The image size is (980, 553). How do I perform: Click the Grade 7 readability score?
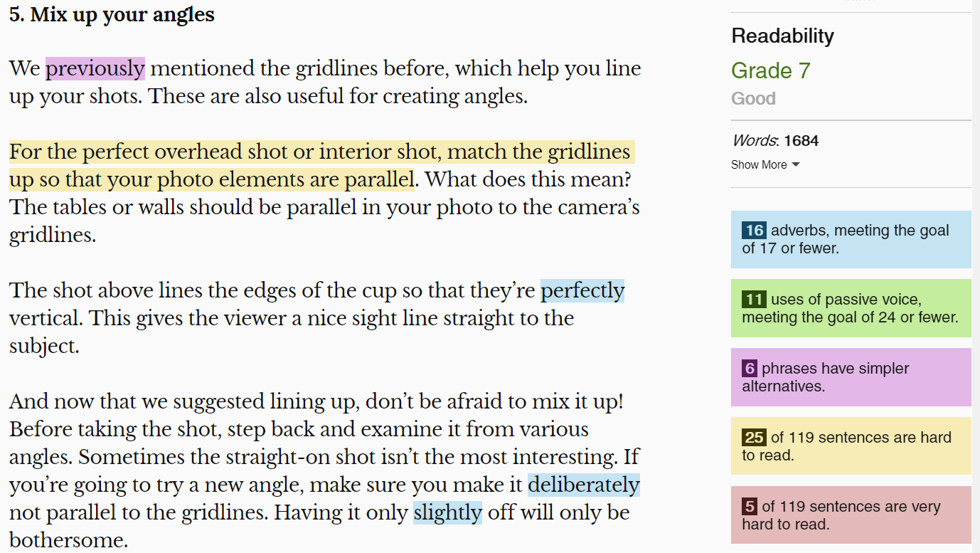pyautogui.click(x=770, y=70)
